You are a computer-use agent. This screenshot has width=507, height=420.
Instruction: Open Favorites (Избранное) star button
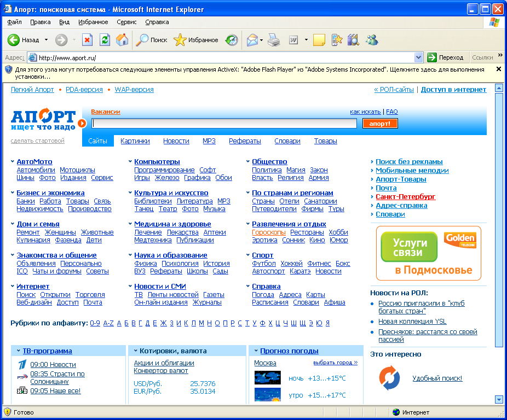click(196, 40)
